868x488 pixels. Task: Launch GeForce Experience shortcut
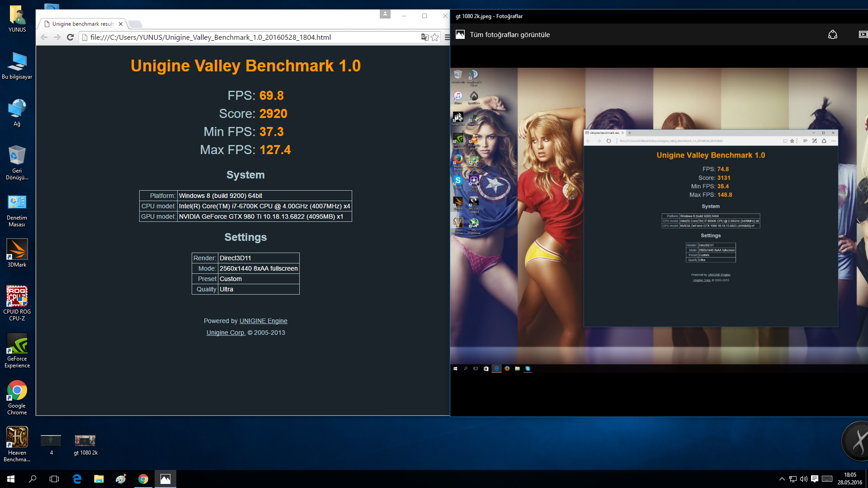pyautogui.click(x=17, y=351)
